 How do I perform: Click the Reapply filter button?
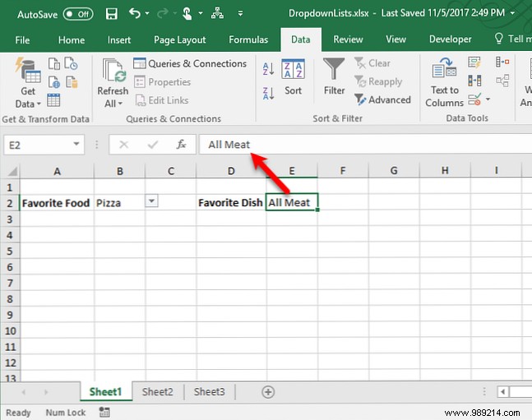(378, 81)
